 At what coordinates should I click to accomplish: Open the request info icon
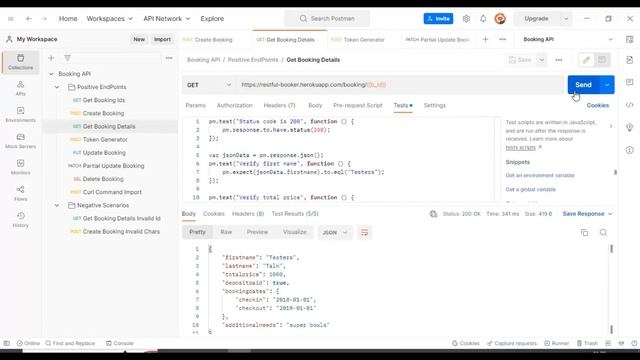[x=629, y=150]
